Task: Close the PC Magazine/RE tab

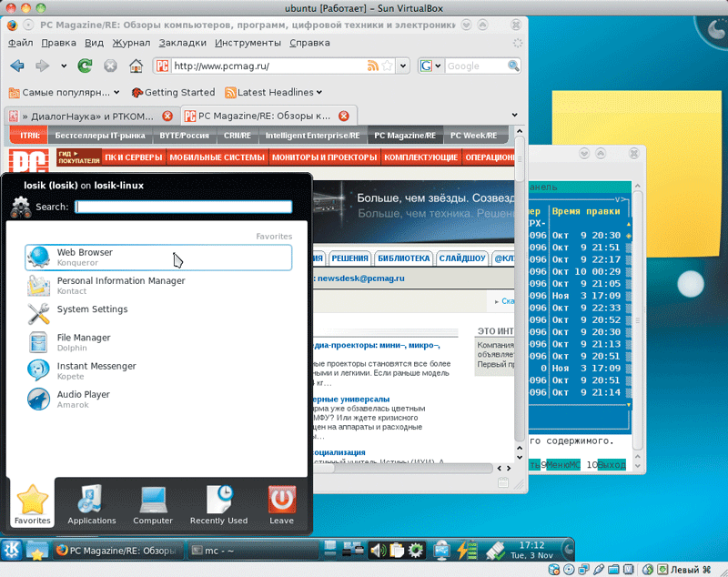Action: 344,116
